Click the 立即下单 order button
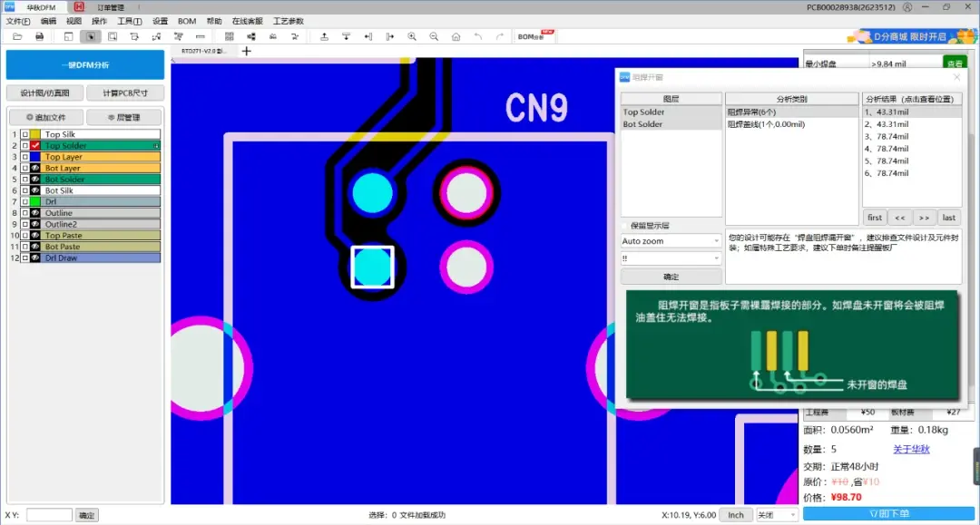Screen dimensions: 980x525 [888, 514]
